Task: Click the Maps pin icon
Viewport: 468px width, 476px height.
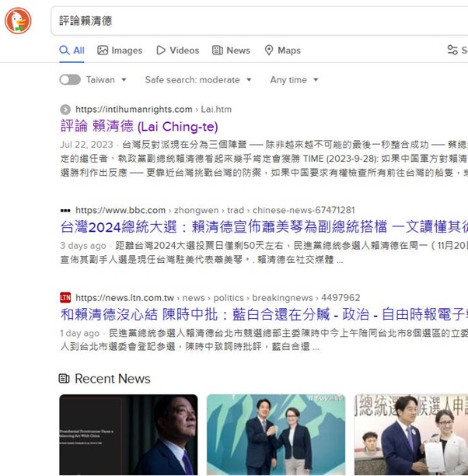Action: pyautogui.click(x=269, y=50)
